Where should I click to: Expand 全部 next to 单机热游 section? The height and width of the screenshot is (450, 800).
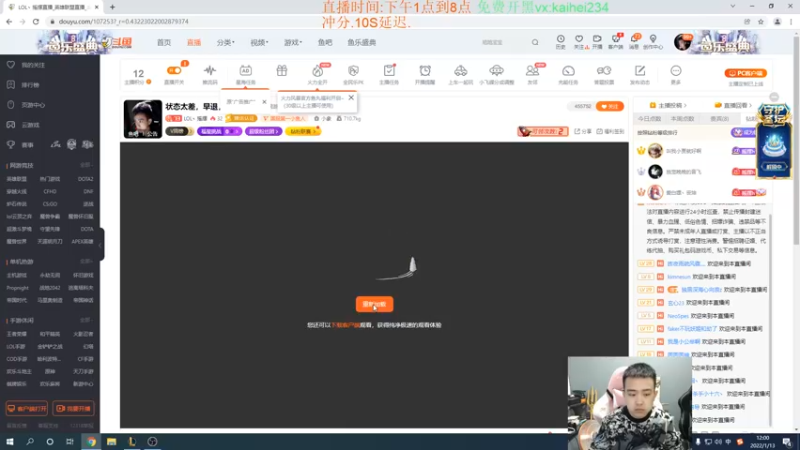click(86, 261)
